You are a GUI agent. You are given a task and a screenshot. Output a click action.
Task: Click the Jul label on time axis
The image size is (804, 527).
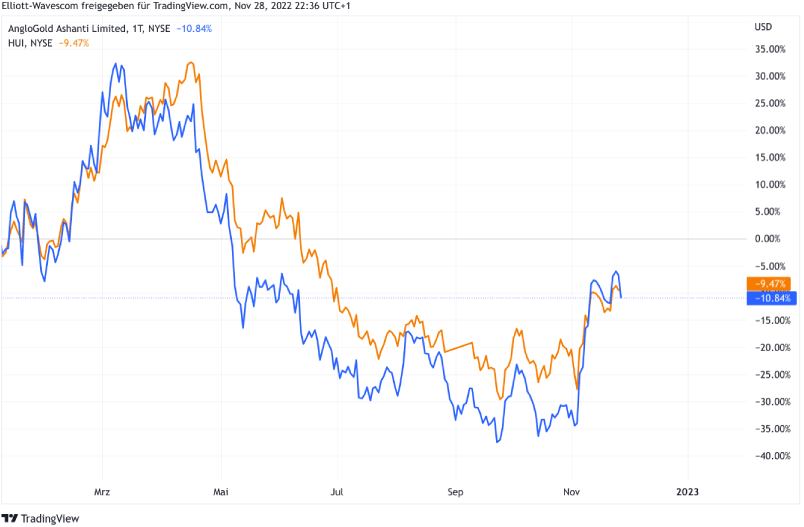[x=338, y=492]
